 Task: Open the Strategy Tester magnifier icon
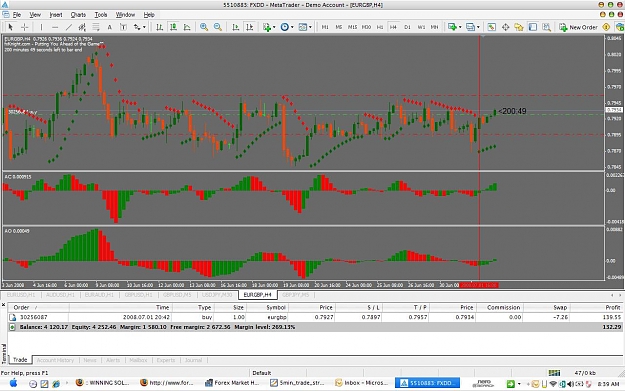pos(546,27)
